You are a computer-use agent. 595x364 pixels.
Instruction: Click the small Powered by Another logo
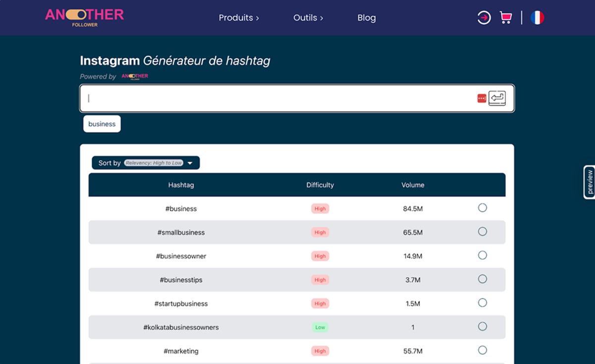click(135, 76)
